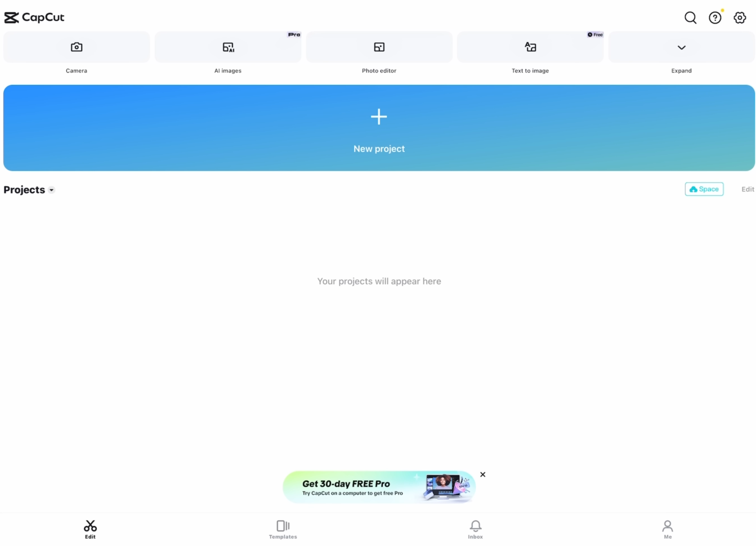This screenshot has height=546, width=756.
Task: Open the Projects filter dropdown
Action: click(x=51, y=190)
